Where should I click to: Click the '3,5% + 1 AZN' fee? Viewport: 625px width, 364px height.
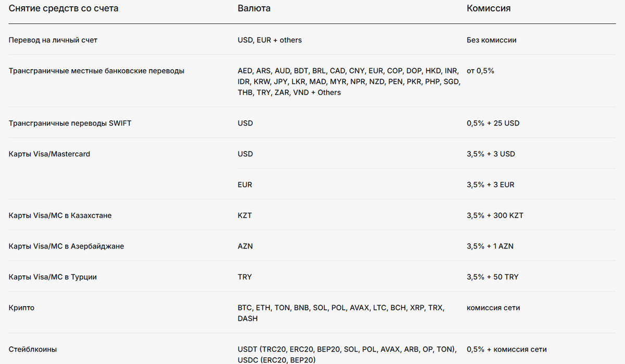click(490, 246)
